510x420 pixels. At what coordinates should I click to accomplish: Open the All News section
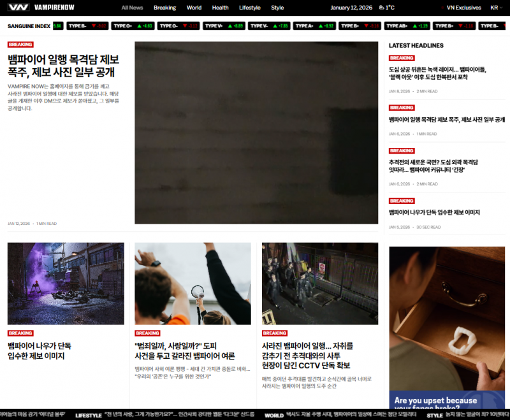(132, 8)
